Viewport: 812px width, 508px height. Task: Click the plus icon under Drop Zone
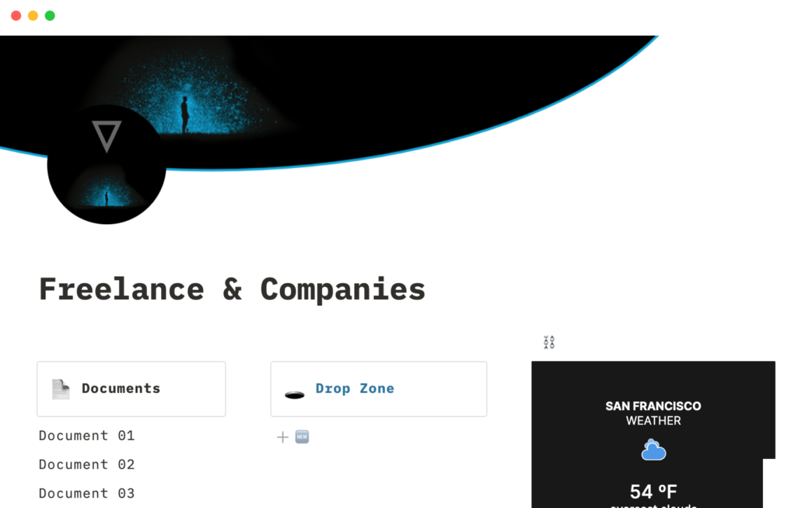pos(282,437)
